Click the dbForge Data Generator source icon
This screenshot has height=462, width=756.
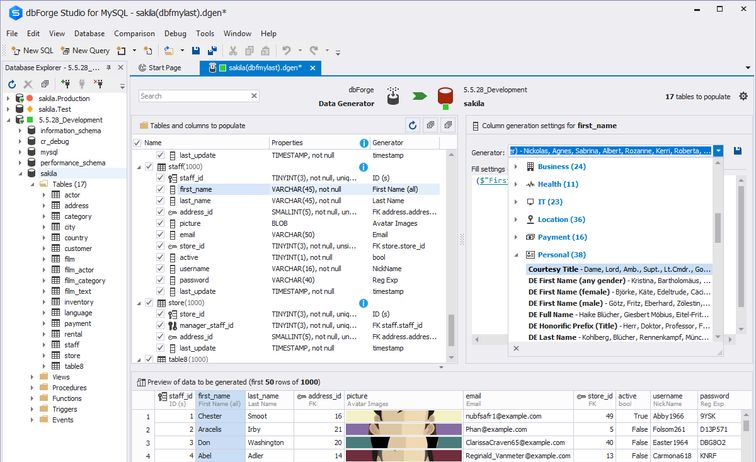point(393,96)
